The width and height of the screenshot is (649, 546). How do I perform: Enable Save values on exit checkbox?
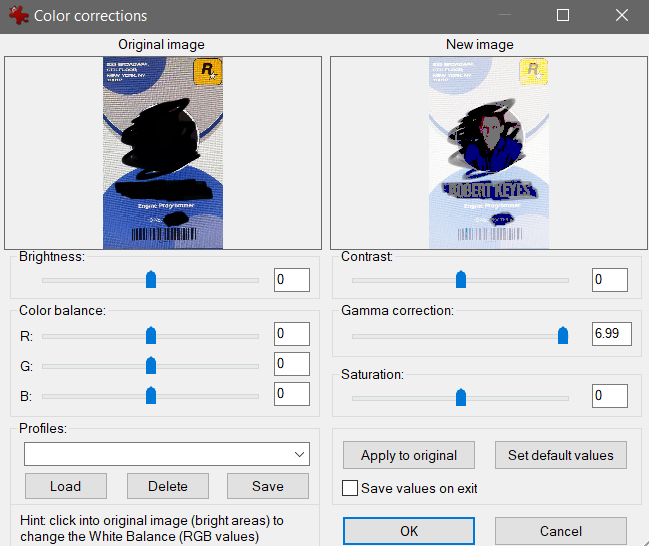(350, 488)
